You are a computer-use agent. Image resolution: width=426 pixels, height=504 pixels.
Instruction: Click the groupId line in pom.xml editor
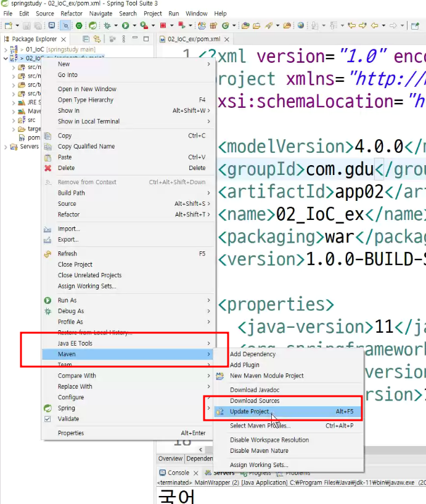coord(322,169)
